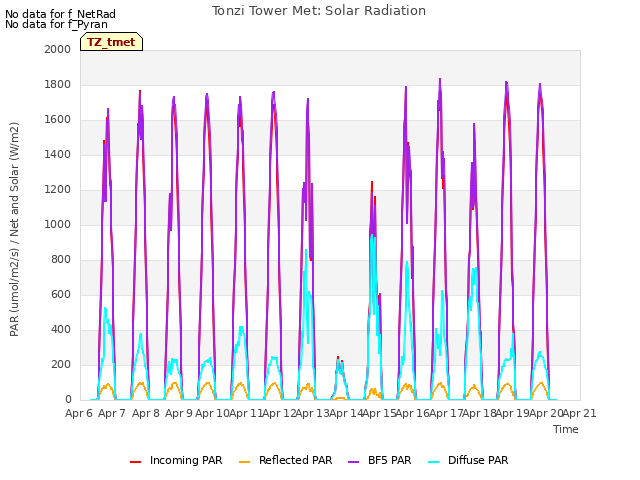Click the x-axis title Time
Image resolution: width=640 pixels, height=480 pixels.
[566, 429]
